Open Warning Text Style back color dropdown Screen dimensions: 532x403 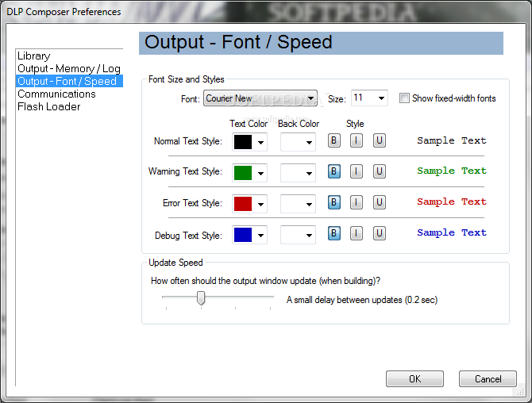tap(298, 173)
